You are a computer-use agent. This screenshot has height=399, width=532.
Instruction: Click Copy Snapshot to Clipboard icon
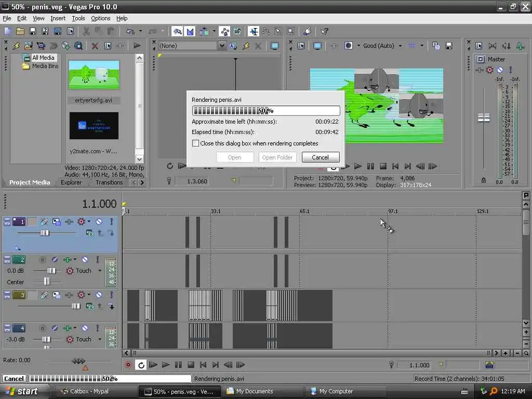436,46
